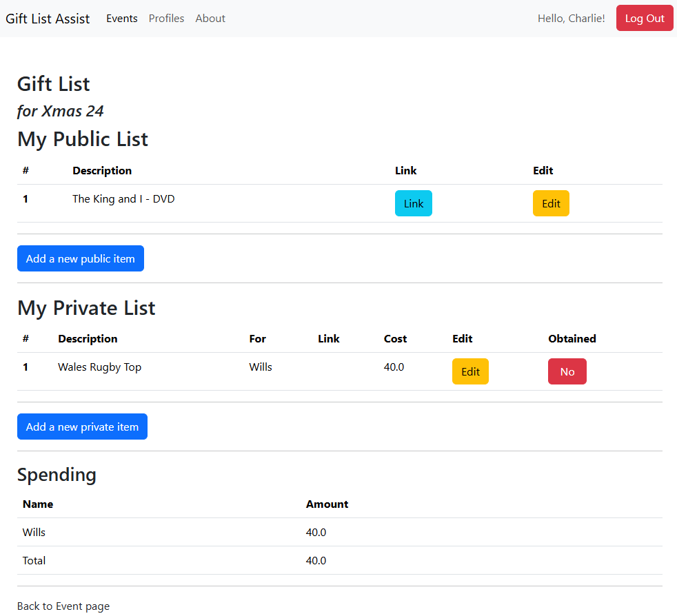This screenshot has width=677, height=616.
Task: Go to the Profiles page
Action: (x=166, y=19)
